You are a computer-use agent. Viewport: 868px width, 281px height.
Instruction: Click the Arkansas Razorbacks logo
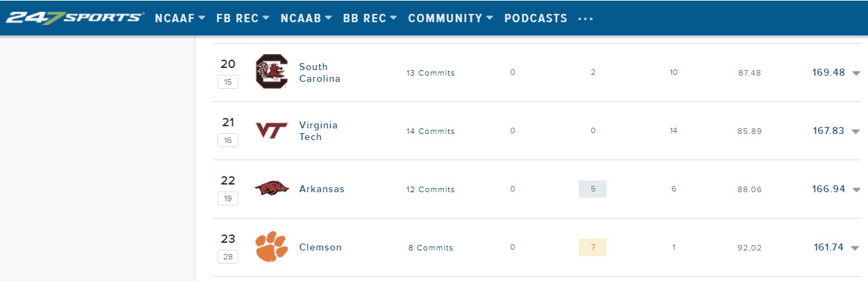tap(271, 189)
